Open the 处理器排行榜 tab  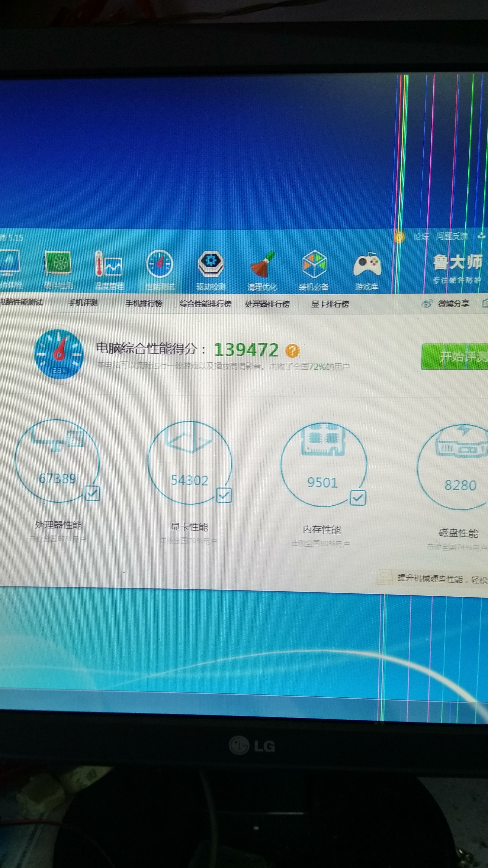(267, 304)
